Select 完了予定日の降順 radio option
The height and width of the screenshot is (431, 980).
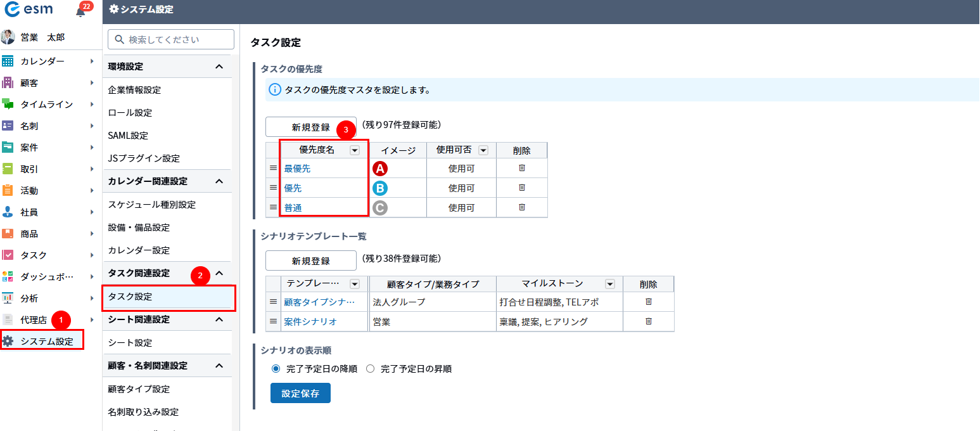(276, 368)
